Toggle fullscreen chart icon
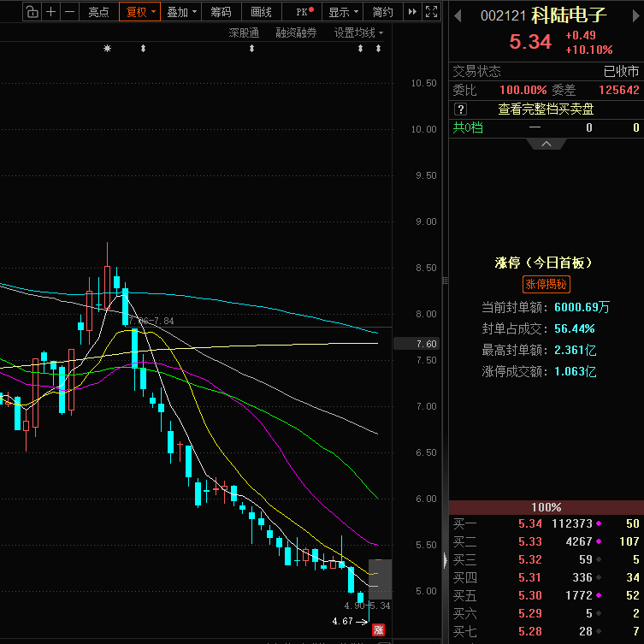 tap(431, 12)
